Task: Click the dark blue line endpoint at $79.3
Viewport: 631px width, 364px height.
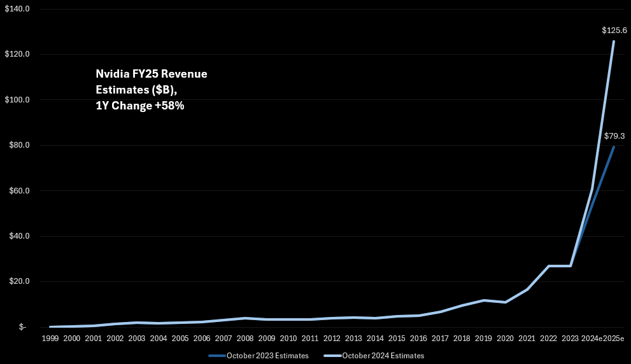Action: (614, 147)
